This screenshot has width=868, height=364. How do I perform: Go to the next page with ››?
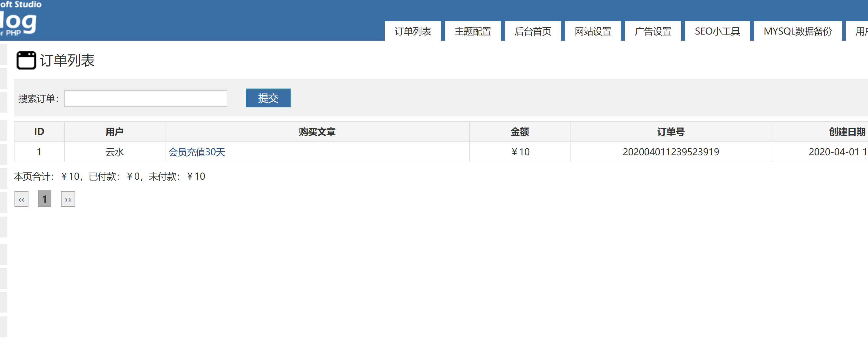(68, 199)
